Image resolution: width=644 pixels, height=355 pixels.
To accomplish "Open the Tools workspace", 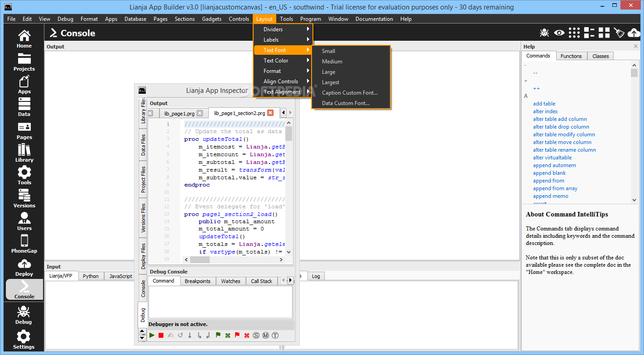I will pyautogui.click(x=24, y=176).
